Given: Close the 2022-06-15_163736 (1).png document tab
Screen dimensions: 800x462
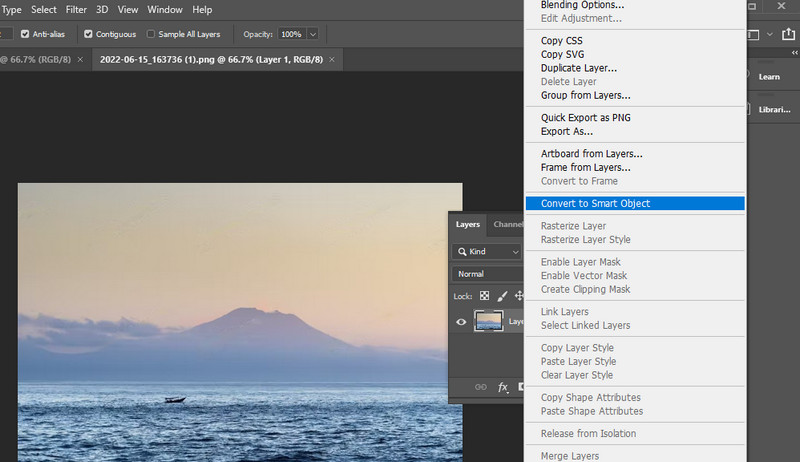Looking at the screenshot, I should (333, 60).
